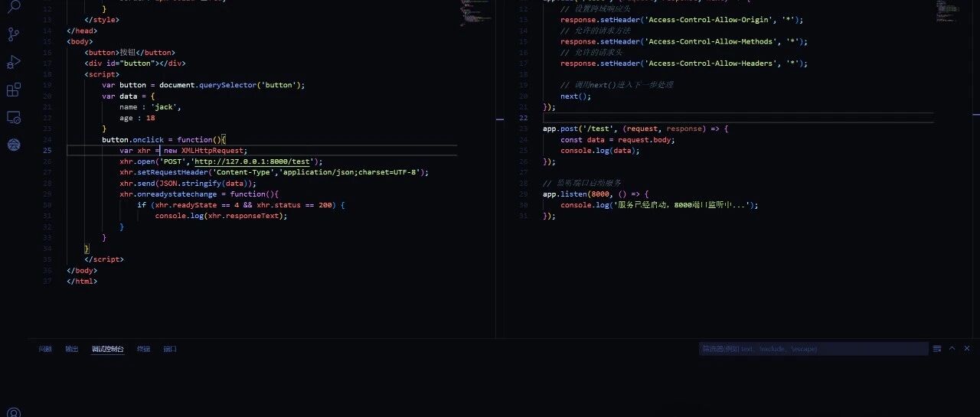Click 'XMLHttpRequest' on line 25

pyautogui.click(x=212, y=151)
